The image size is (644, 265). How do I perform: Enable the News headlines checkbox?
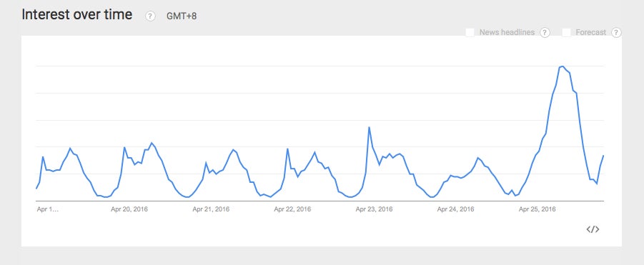coord(470,32)
